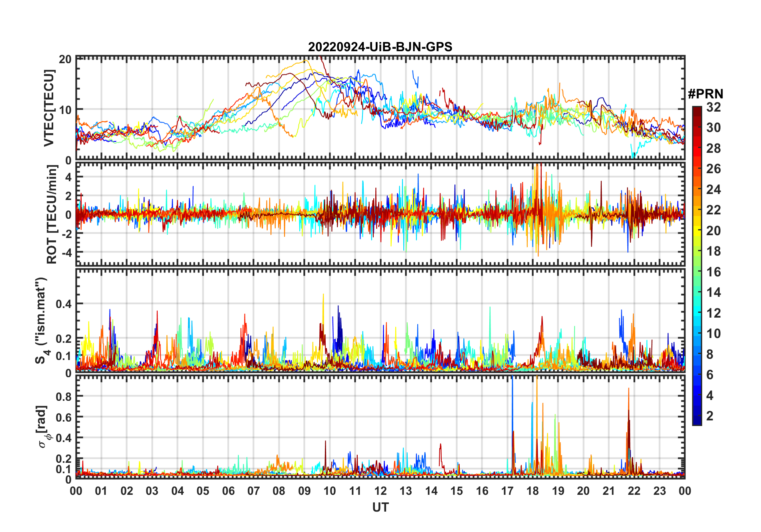Click x-axis tick label 09
Viewport: 761px width, 532px height.
tap(304, 491)
